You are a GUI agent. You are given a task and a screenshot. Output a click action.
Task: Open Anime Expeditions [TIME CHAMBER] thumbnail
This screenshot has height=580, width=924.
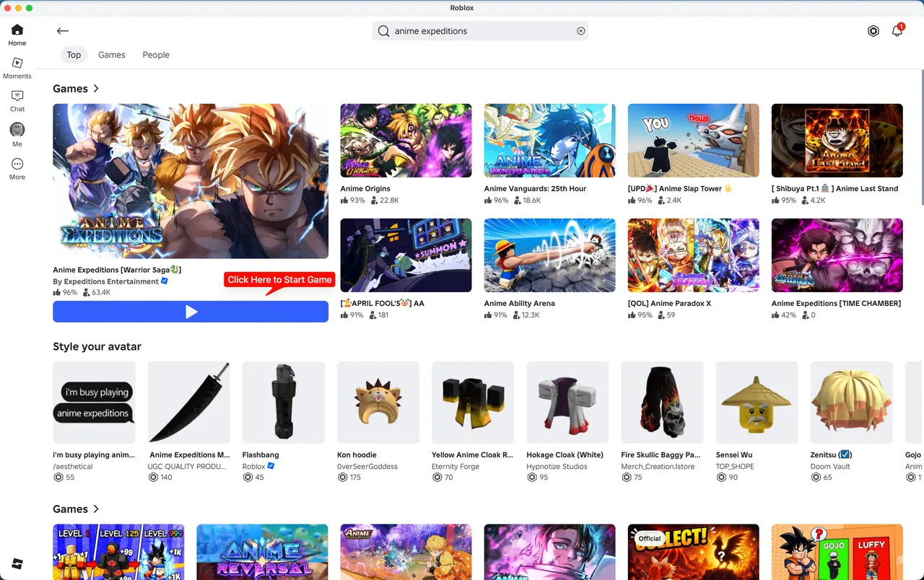coord(837,255)
